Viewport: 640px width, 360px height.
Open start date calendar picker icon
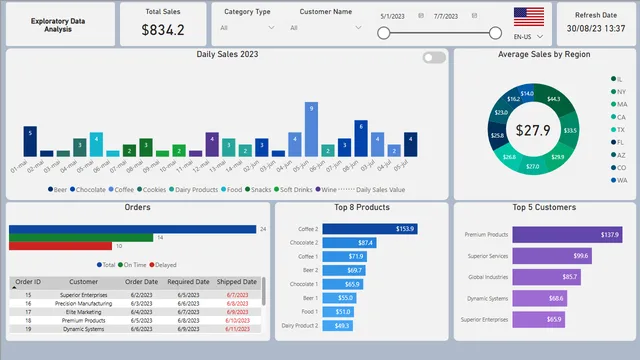coord(421,16)
